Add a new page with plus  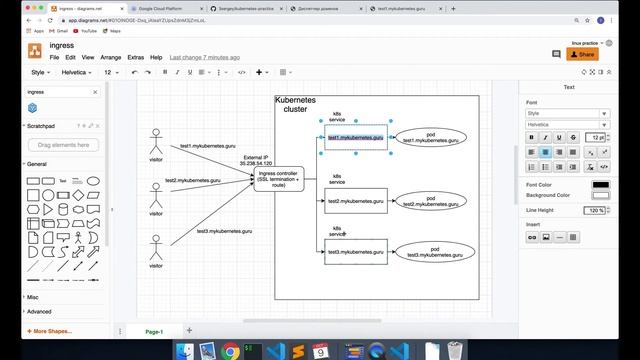(189, 331)
